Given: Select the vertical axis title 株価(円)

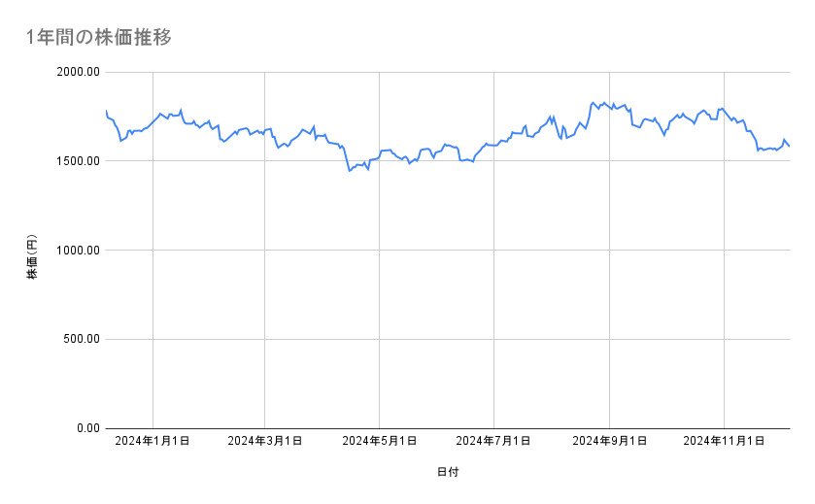Looking at the screenshot, I should pyautogui.click(x=32, y=257).
